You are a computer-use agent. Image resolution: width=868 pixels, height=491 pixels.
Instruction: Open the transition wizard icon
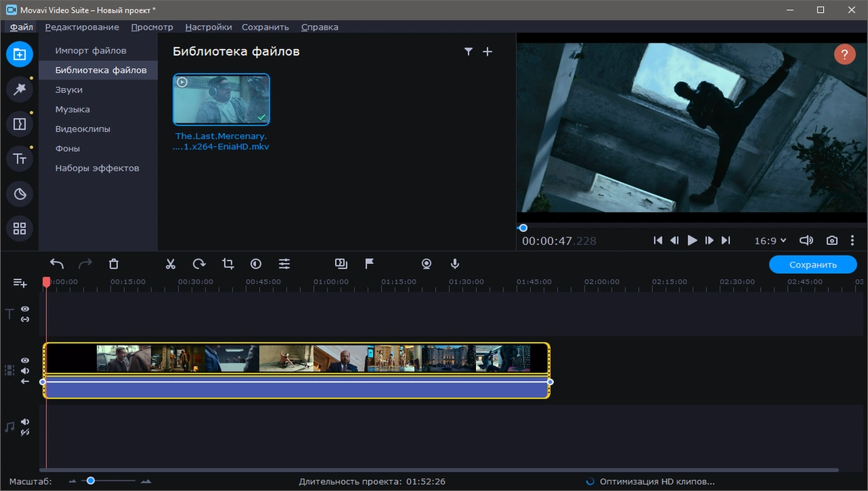click(341, 264)
